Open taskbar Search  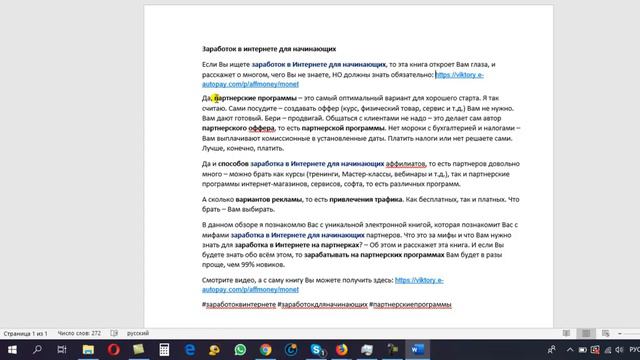pyautogui.click(x=37, y=350)
